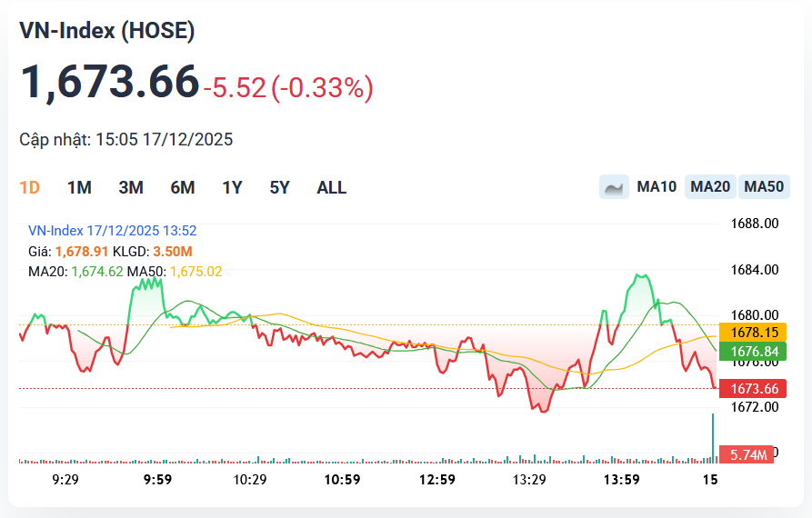
Task: Disable the MA20 moving average line
Action: (x=710, y=187)
